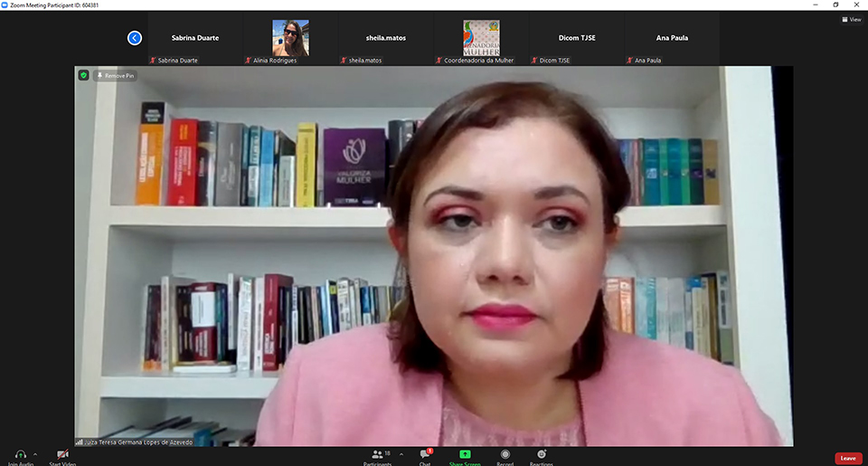The width and height of the screenshot is (868, 466).
Task: Open the Participants panel
Action: click(x=378, y=455)
